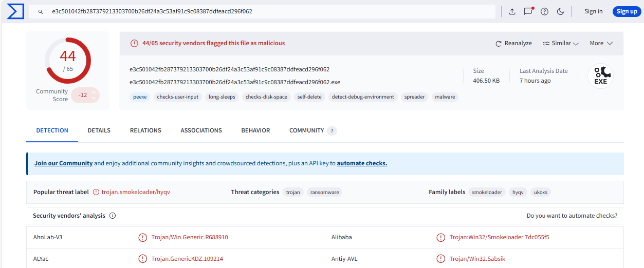Click the Sign up button
This screenshot has height=268, width=644.
pyautogui.click(x=627, y=11)
